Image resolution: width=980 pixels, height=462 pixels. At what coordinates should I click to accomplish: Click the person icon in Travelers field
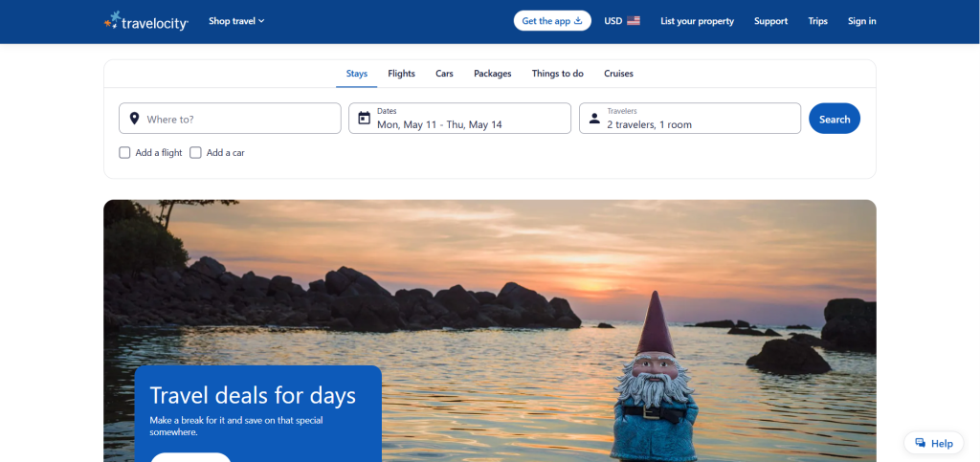pos(594,119)
